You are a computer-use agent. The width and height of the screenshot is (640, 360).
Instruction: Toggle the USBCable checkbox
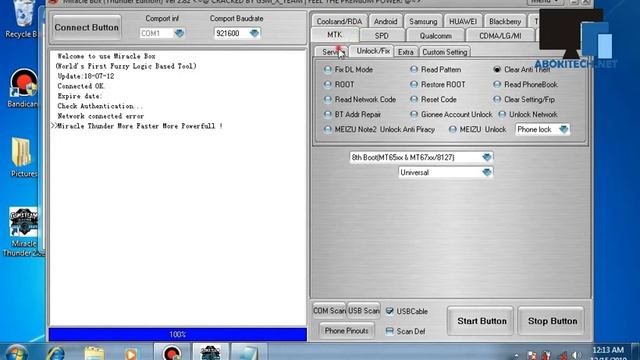click(x=389, y=311)
